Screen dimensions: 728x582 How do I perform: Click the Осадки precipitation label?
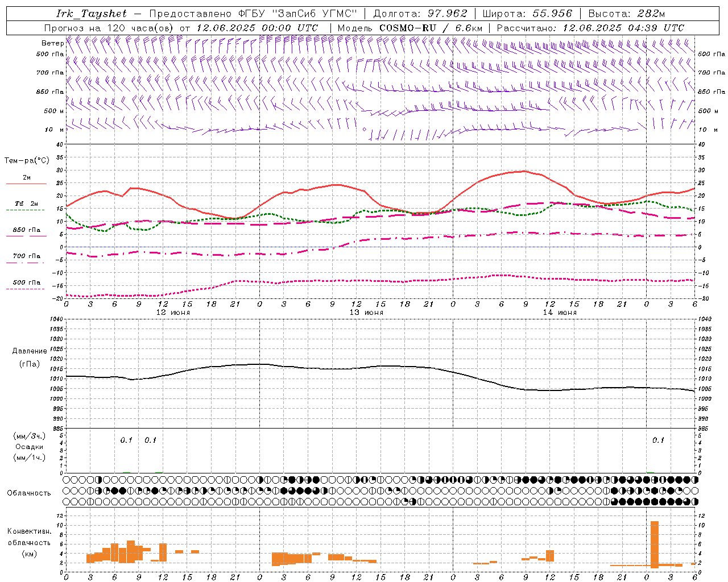(x=30, y=447)
